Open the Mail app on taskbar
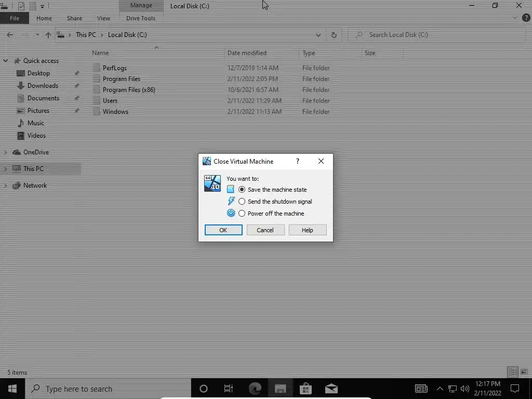The image size is (532, 399). click(x=331, y=389)
